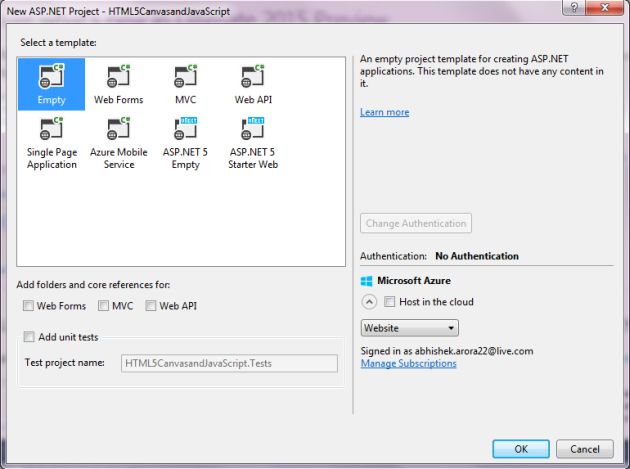This screenshot has width=630, height=469.
Task: Click Add folders and core references label
Action: pyautogui.click(x=93, y=285)
